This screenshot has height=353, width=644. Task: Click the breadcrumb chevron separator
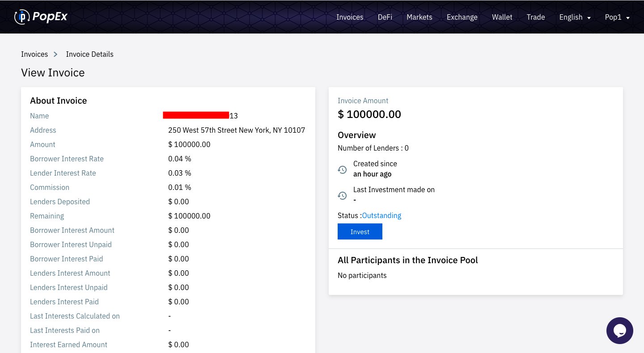tap(56, 54)
